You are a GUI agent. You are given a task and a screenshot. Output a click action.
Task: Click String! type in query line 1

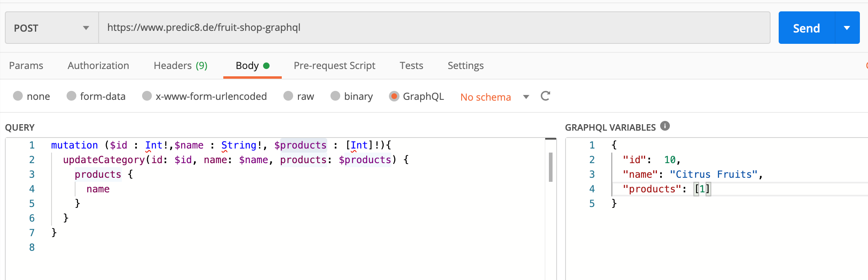pyautogui.click(x=242, y=145)
